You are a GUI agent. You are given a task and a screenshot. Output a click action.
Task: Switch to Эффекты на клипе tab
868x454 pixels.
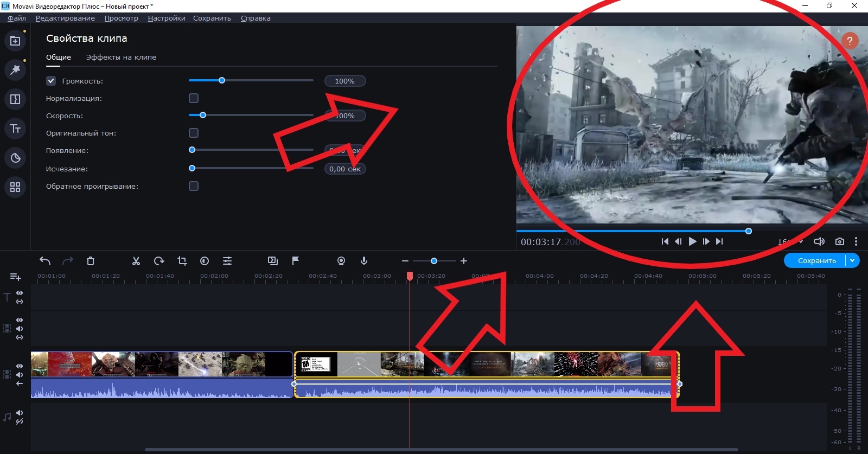pyautogui.click(x=121, y=57)
